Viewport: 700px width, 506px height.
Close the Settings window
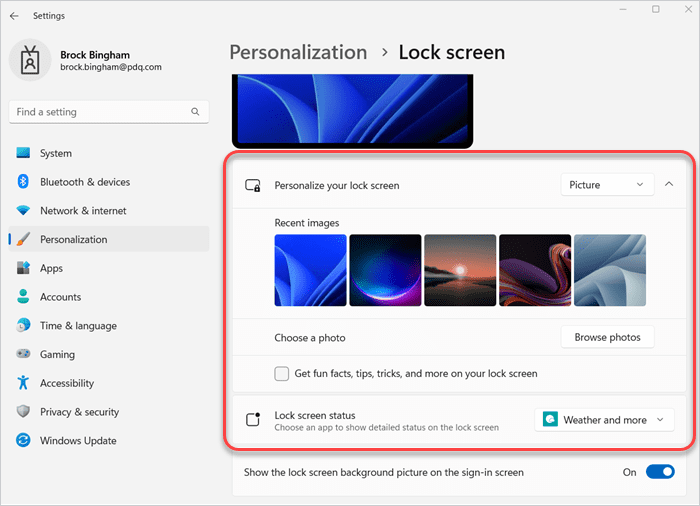tap(688, 9)
